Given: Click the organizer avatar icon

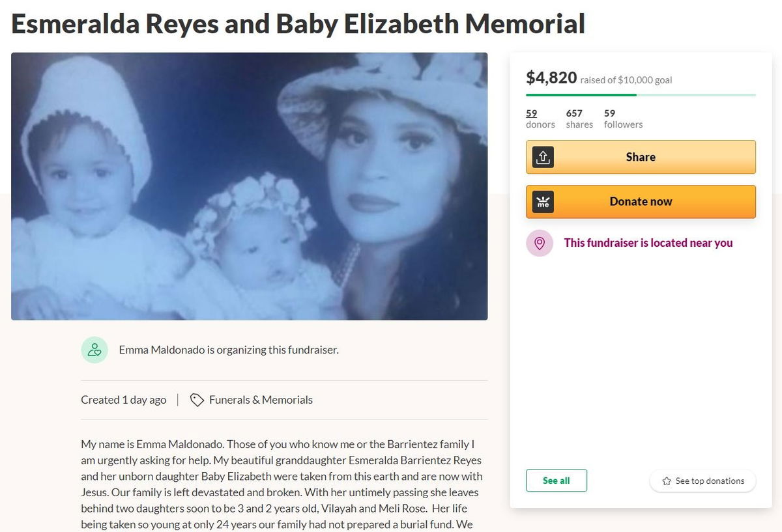Looking at the screenshot, I should pos(94,350).
